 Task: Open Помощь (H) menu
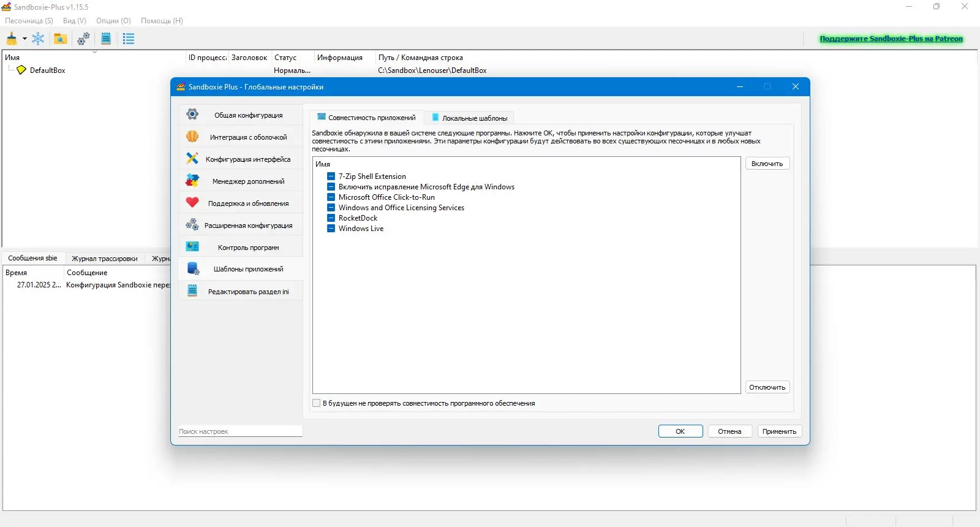[162, 21]
